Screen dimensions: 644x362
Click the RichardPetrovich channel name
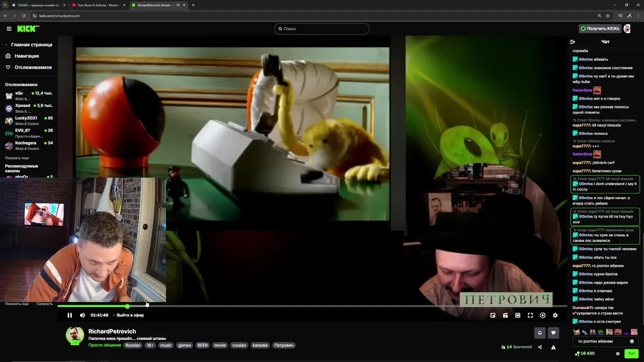coord(112,331)
